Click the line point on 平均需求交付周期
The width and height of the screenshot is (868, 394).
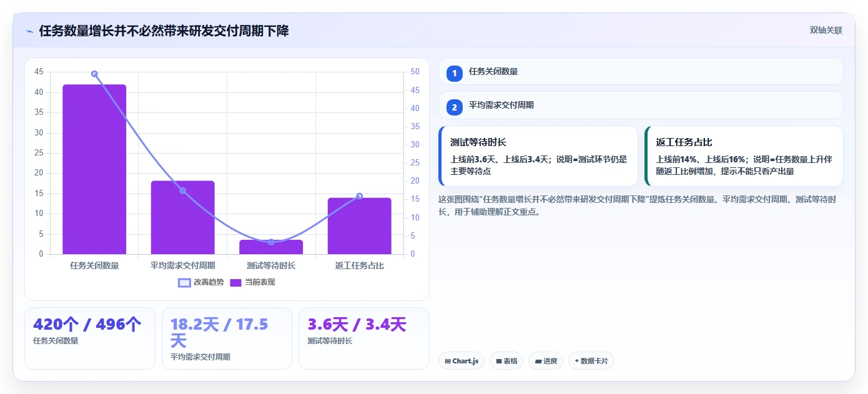183,190
